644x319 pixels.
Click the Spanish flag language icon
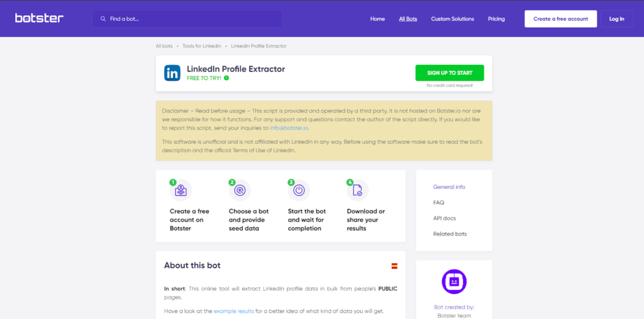394,266
